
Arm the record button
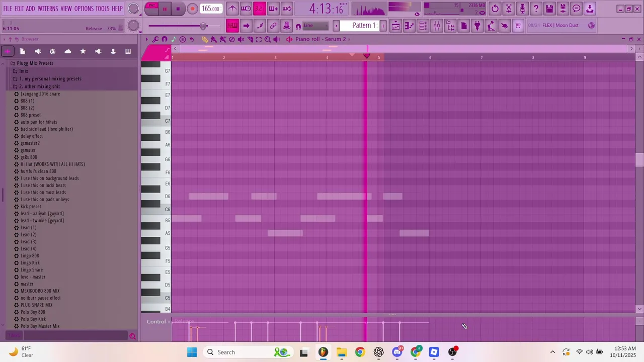(192, 9)
